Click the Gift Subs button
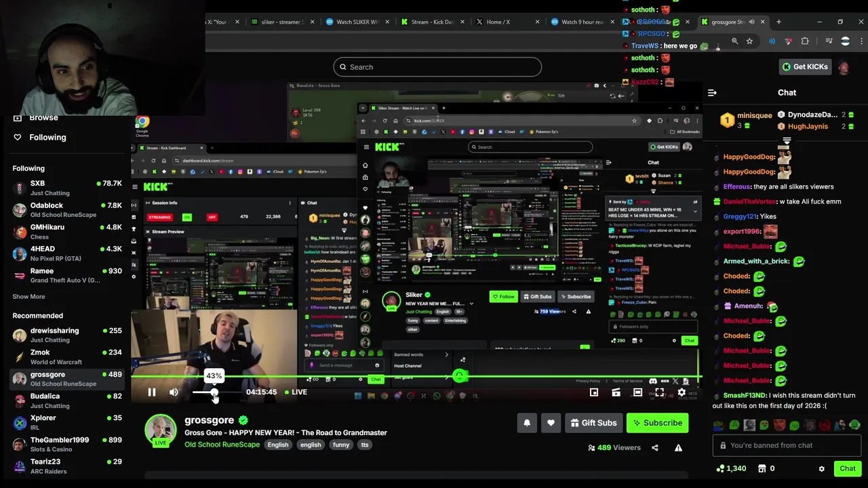Viewport: 868px width, 488px height. click(x=594, y=423)
